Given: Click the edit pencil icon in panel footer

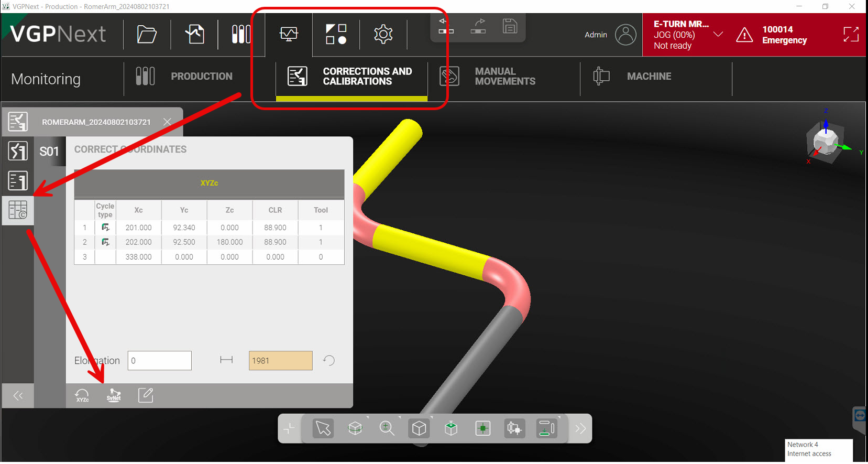Looking at the screenshot, I should coord(146,395).
